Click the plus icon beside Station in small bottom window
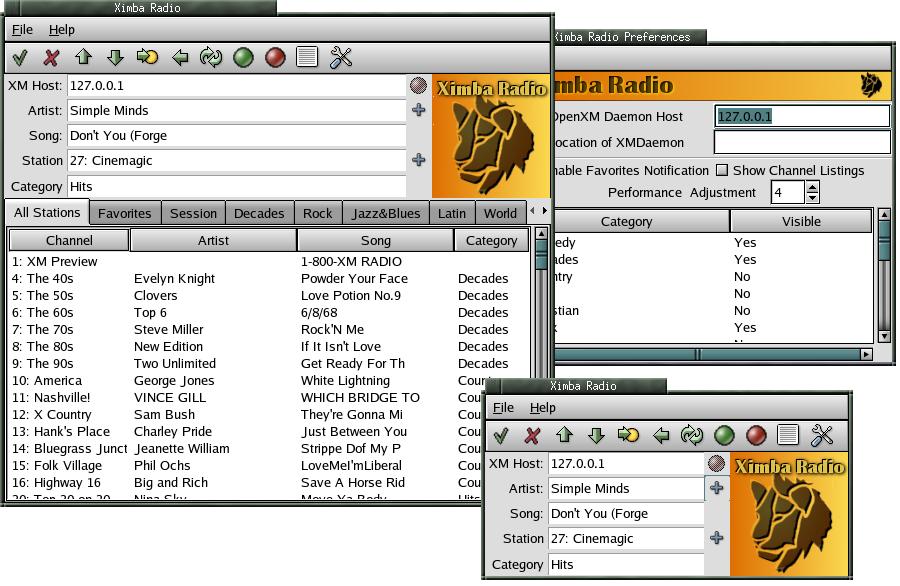This screenshot has width=900, height=586. coord(717,538)
